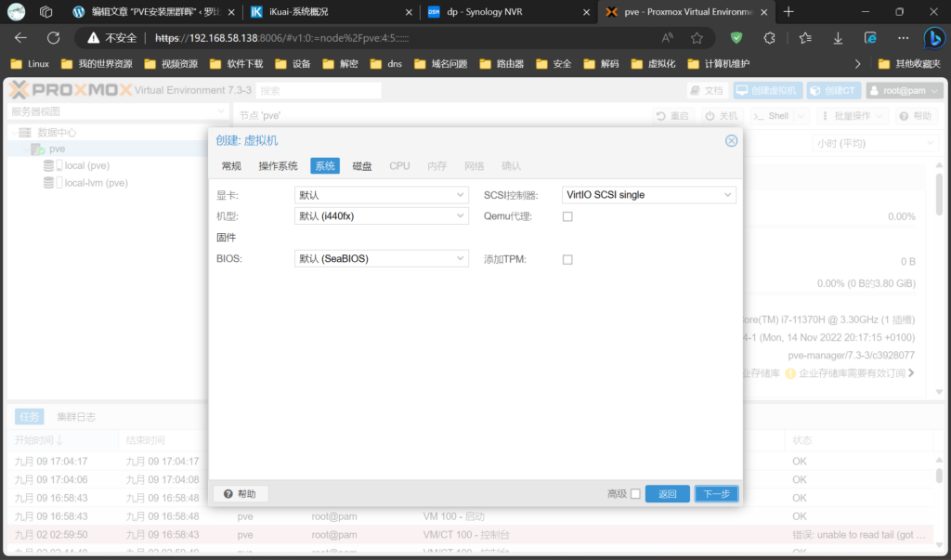Click the Bing sidebar icon
The height and width of the screenshot is (560, 951).
tap(933, 38)
